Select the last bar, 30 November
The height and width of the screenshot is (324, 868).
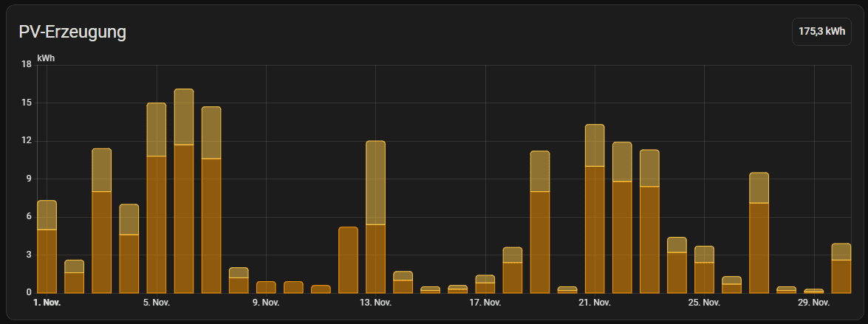pos(841,268)
